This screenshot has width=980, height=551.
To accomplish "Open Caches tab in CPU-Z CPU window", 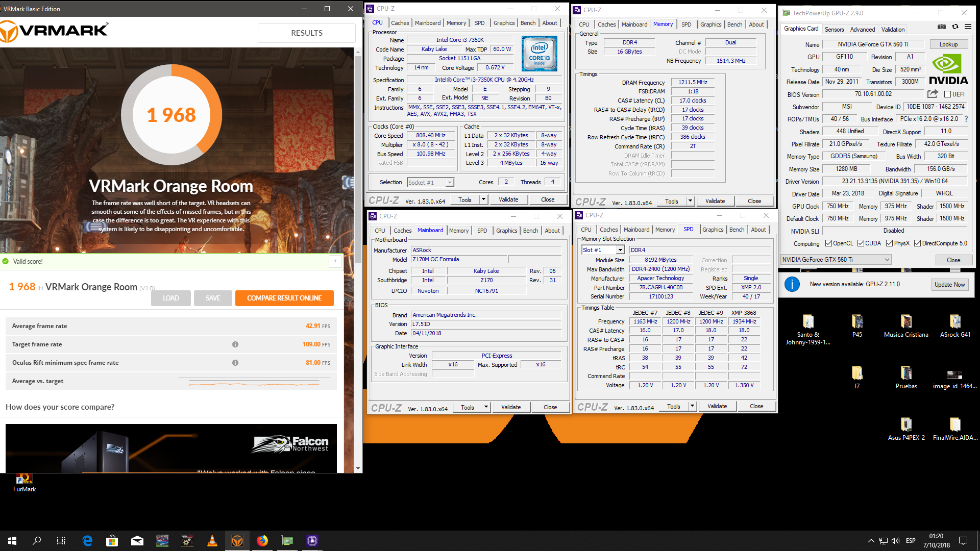I will click(400, 23).
